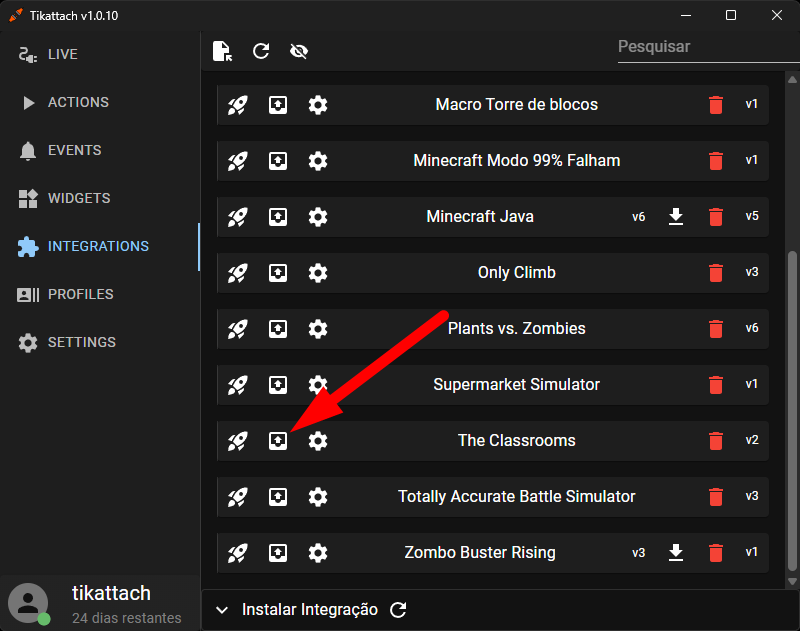Delete the Macro Torre de blocos integration
Viewport: 800px width, 631px height.
[716, 105]
